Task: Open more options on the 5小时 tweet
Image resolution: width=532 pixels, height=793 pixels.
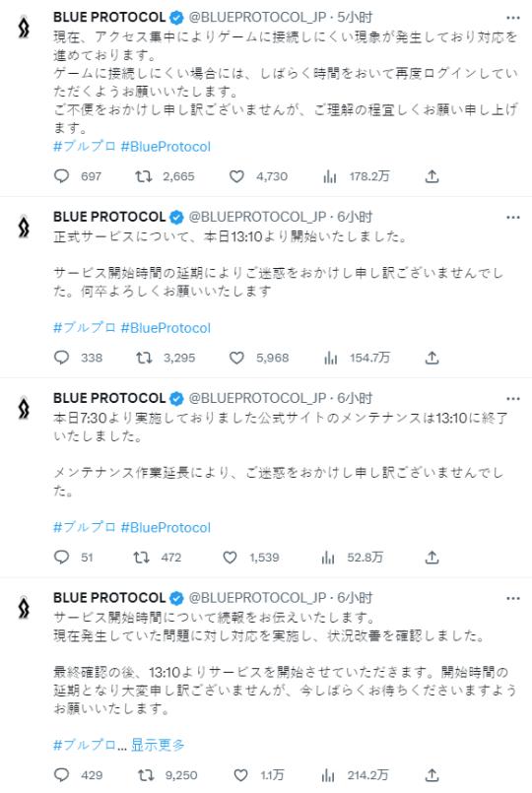Action: [512, 18]
